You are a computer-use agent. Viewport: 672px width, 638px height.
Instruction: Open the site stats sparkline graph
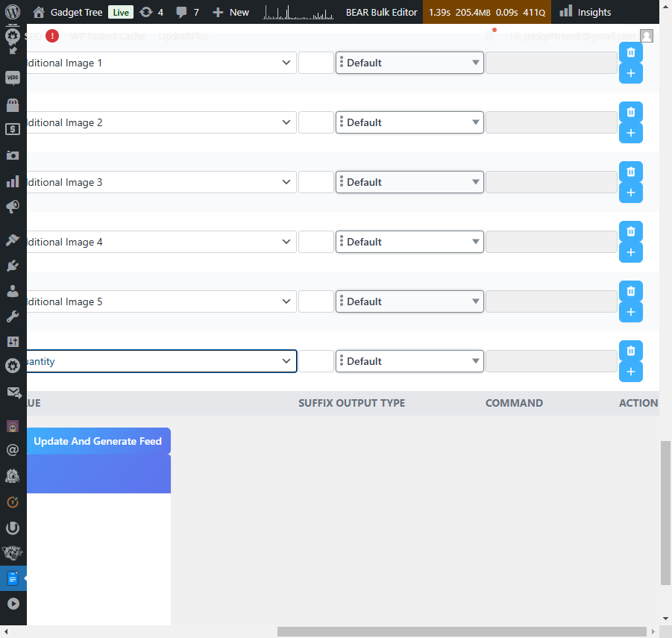tap(298, 12)
